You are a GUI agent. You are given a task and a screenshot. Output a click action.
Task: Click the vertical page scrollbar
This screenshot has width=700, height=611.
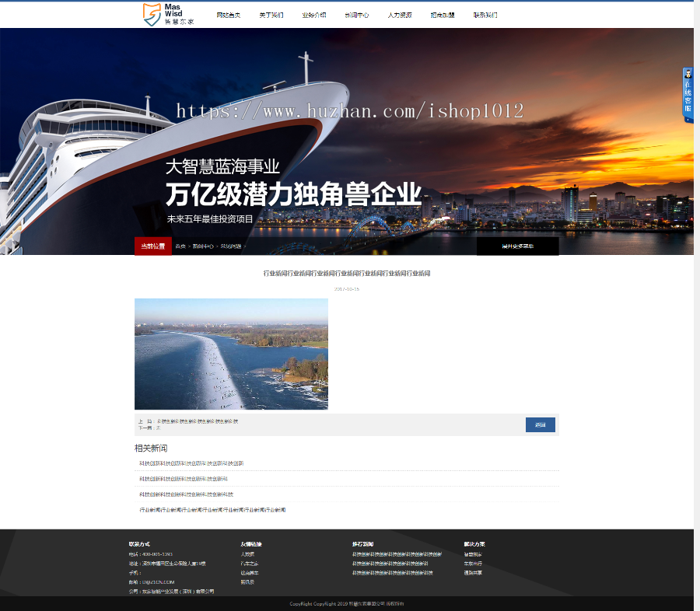tap(697, 305)
